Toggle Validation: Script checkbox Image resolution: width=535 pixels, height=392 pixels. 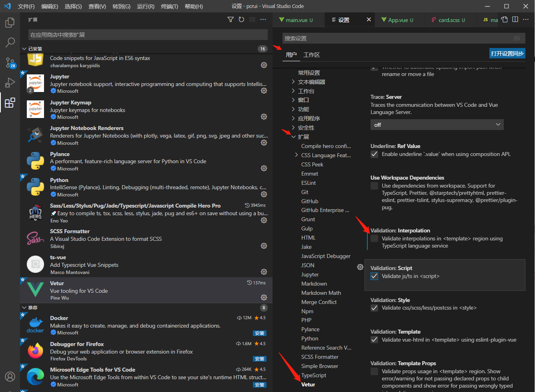tap(375, 276)
